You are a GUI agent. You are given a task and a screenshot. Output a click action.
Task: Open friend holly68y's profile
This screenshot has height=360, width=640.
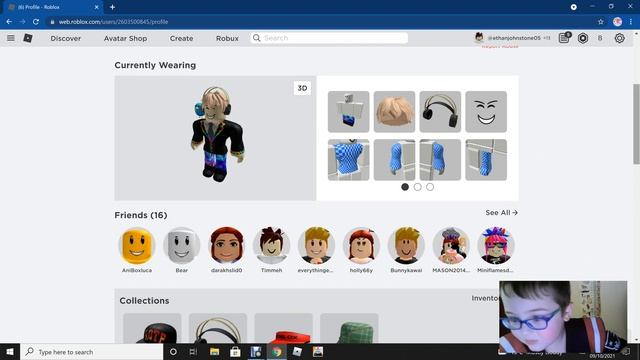361,246
